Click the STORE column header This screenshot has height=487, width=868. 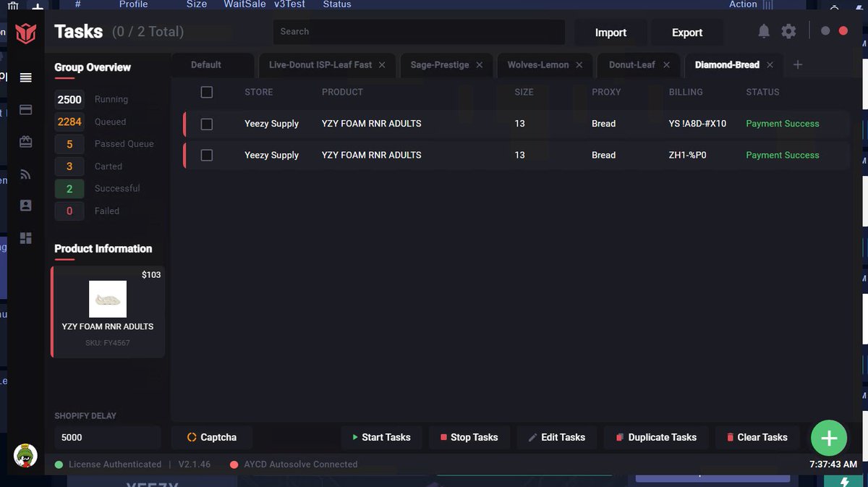point(259,93)
